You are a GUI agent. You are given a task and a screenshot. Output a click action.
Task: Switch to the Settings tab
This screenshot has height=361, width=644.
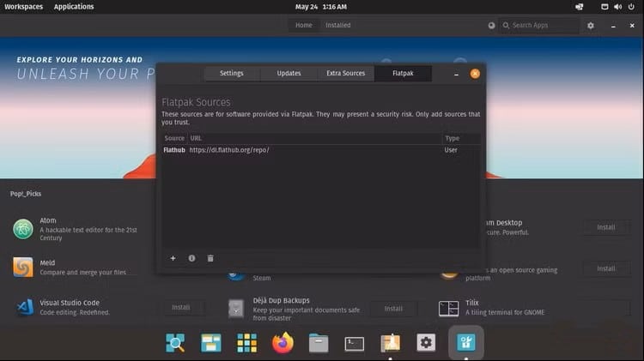(x=232, y=73)
